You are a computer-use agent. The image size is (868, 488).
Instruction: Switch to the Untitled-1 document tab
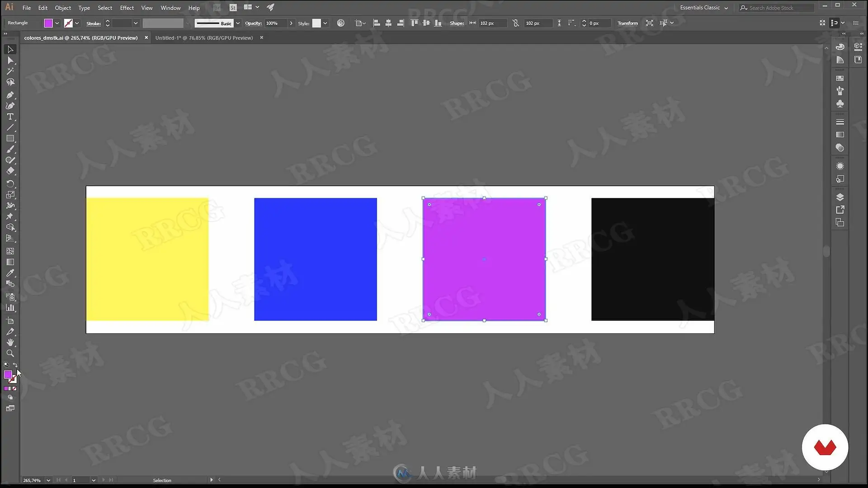(x=204, y=38)
